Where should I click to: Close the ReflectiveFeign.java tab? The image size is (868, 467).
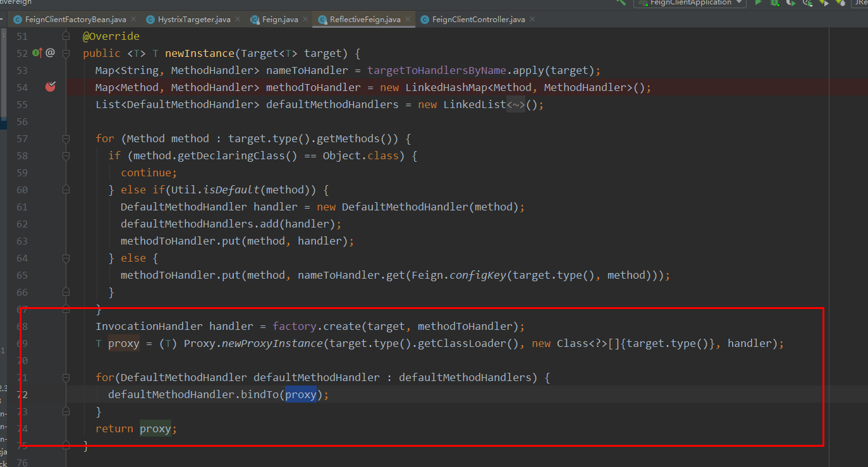(407, 20)
